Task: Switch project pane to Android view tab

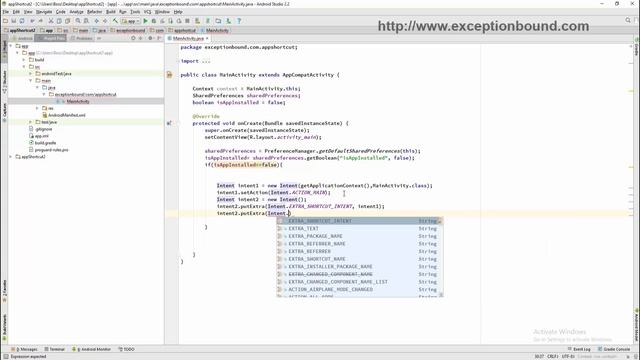Action: (x=22, y=38)
